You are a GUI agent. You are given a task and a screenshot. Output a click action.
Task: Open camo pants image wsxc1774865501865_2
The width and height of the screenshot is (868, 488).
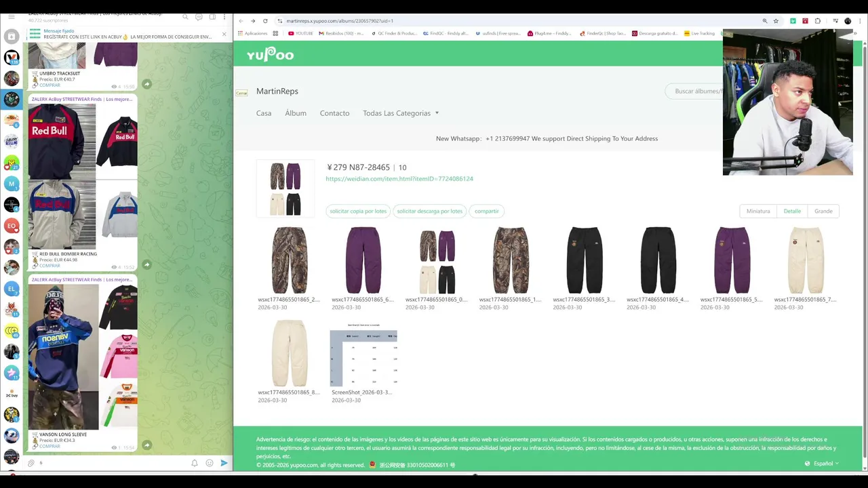290,260
